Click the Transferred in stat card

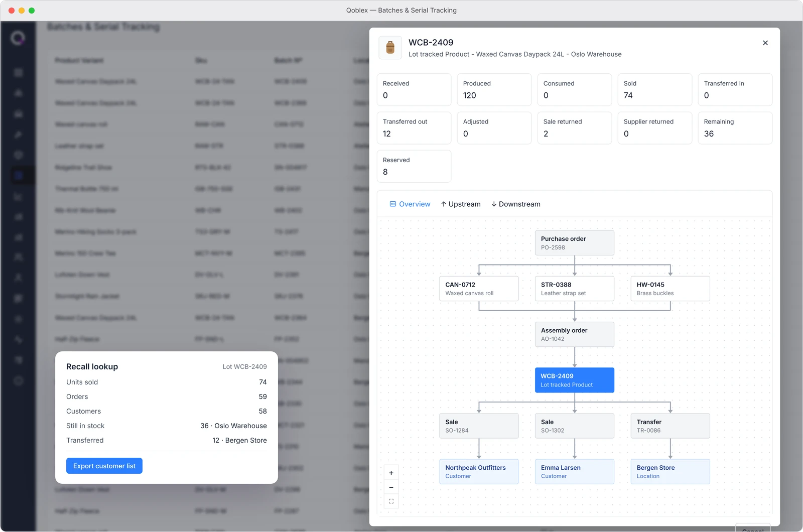[735, 90]
